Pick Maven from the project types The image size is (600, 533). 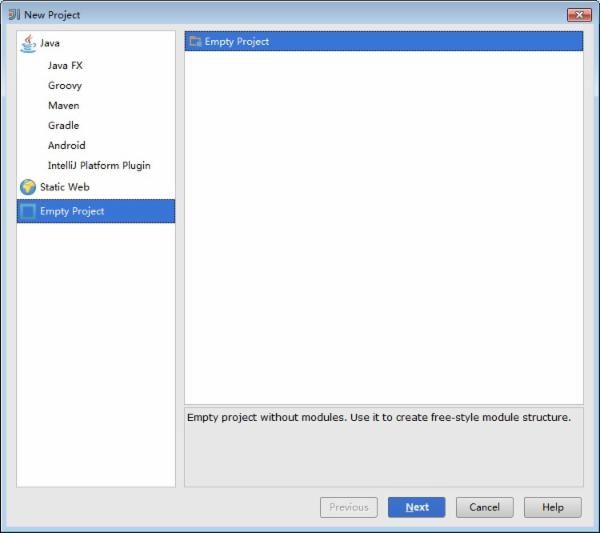tap(96, 105)
